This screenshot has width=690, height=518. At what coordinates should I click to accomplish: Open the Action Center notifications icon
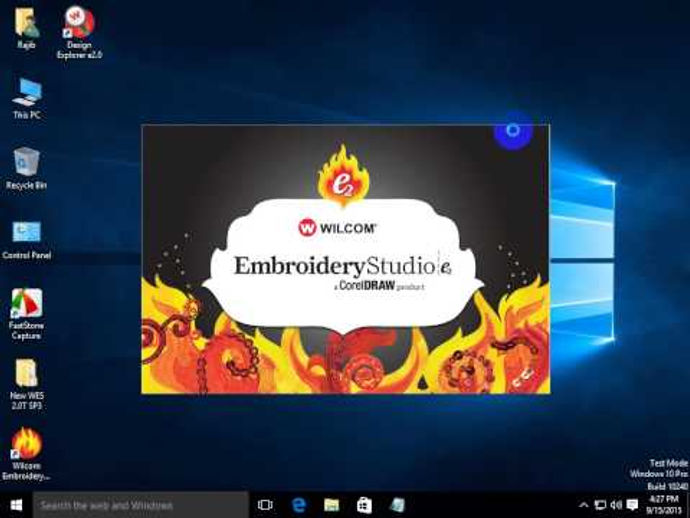(x=632, y=505)
